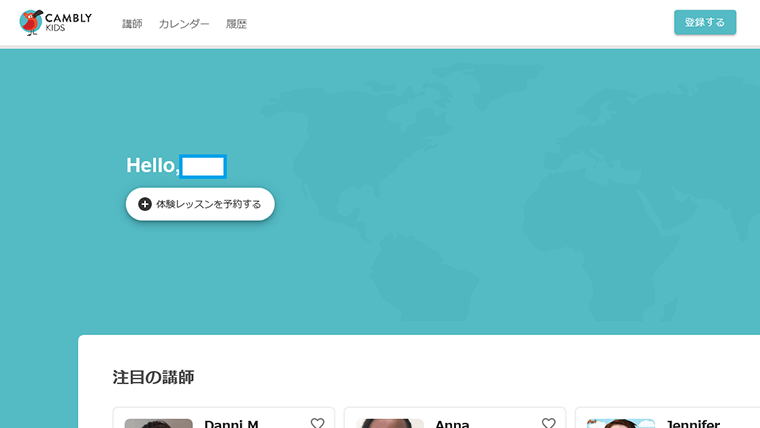Click the tutor name Danni M
Screen dimensions: 760x428
coord(231,424)
